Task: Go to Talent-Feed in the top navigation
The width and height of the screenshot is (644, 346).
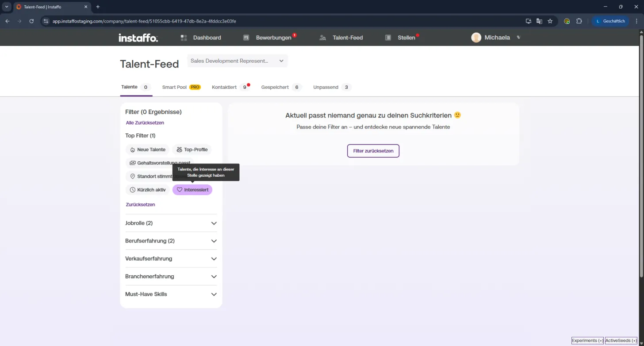Action: click(341, 38)
